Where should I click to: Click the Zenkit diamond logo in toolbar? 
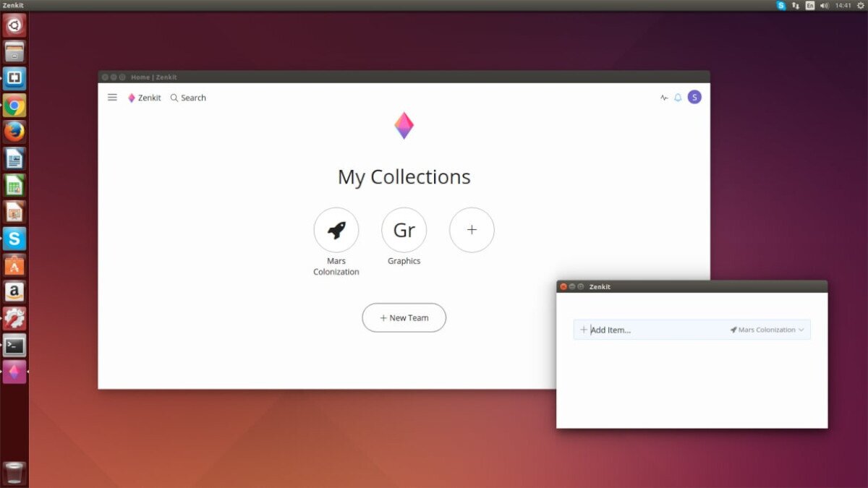(x=132, y=98)
